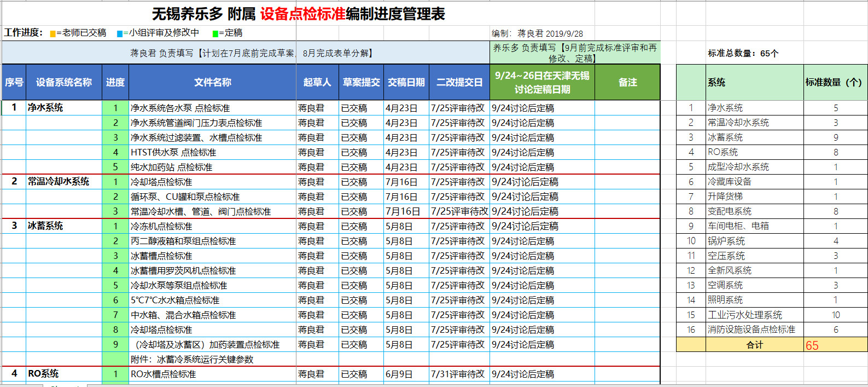Click the cell 7/31评审待改
Image resolution: width=868 pixels, height=387 pixels.
(459, 374)
